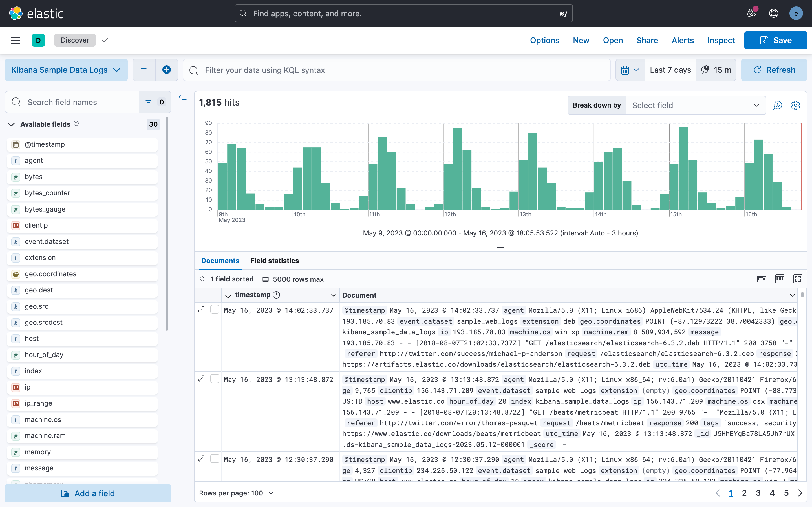
Task: Switch to the Field statistics tab
Action: (274, 261)
